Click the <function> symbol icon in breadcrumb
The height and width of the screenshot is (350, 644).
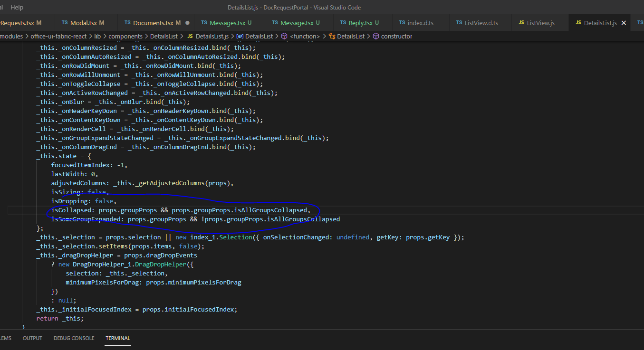tap(284, 36)
